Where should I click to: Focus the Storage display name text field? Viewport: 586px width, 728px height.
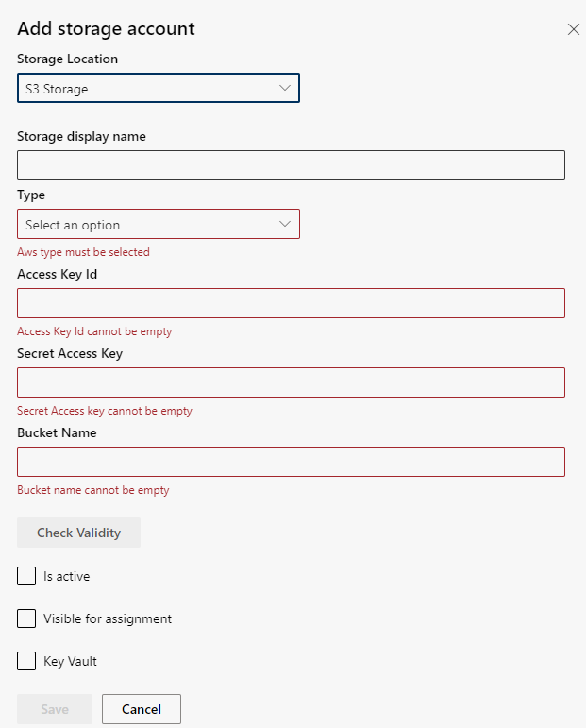tap(291, 165)
